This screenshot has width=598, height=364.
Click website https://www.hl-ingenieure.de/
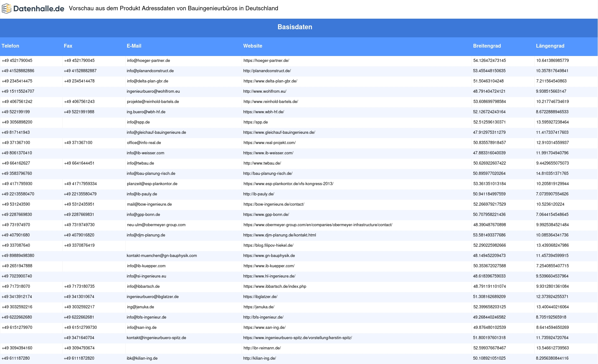pyautogui.click(x=269, y=276)
